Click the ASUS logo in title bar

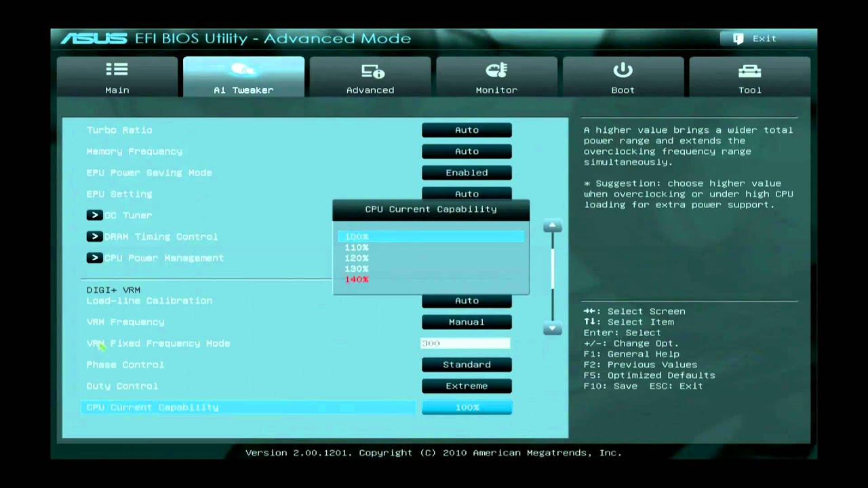[x=94, y=39]
